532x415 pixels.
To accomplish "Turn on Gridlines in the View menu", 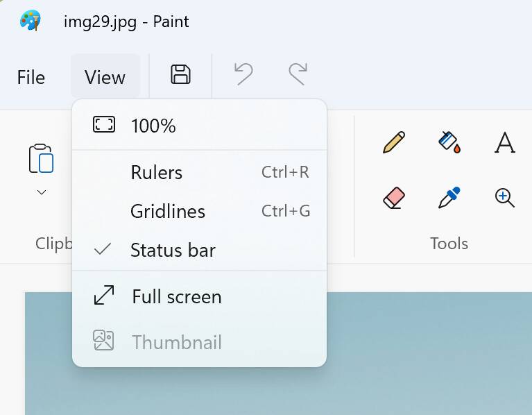I will (168, 212).
